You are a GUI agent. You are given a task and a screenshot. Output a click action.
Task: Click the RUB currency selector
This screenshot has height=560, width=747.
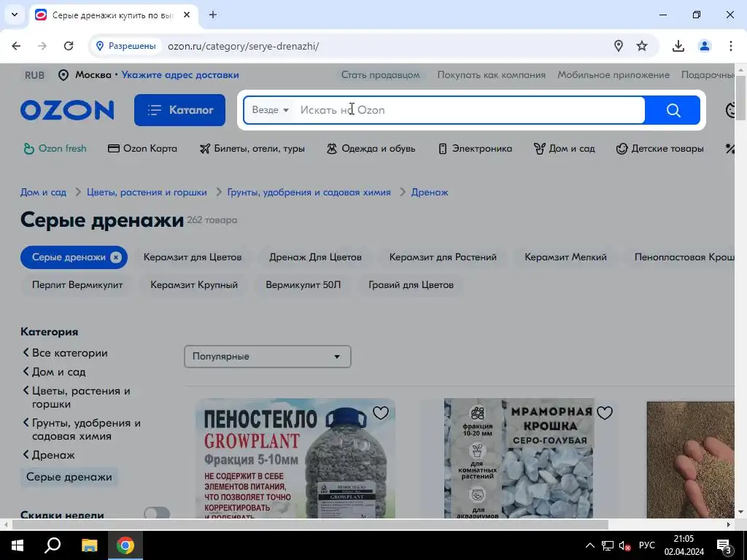tap(34, 75)
